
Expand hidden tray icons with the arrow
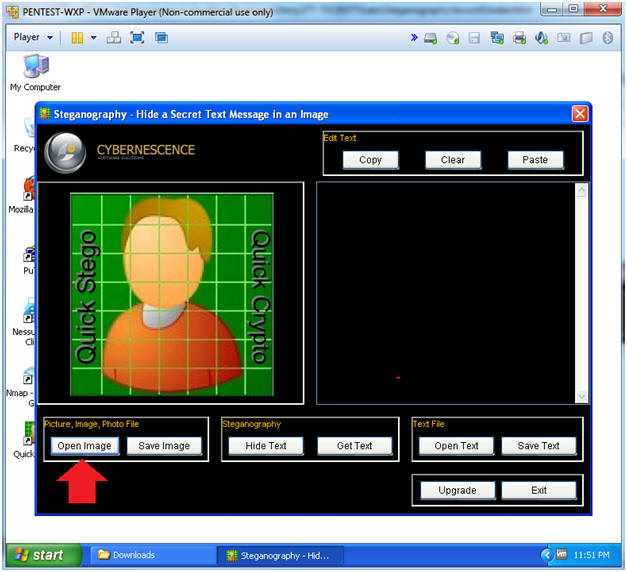tap(547, 555)
